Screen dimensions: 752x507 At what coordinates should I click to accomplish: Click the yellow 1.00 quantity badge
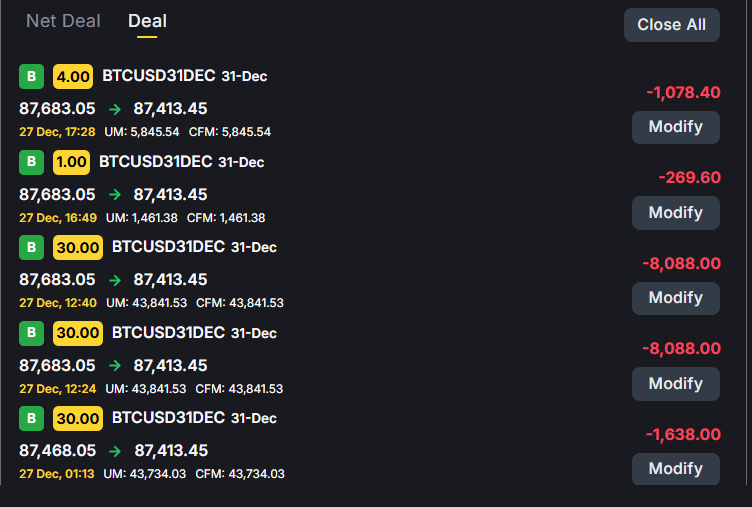(x=73, y=162)
